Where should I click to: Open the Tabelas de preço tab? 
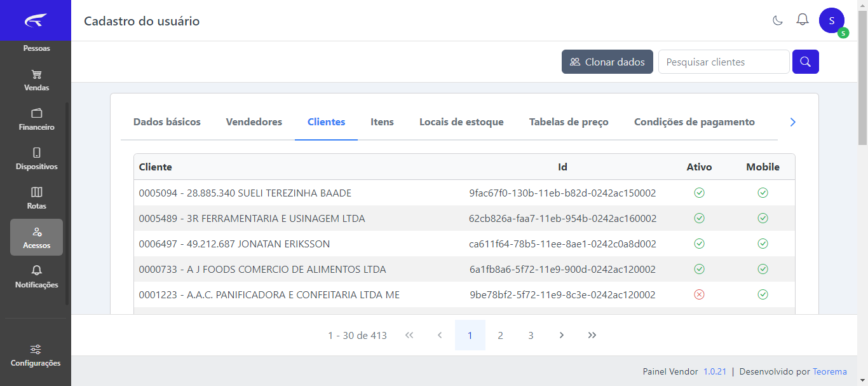[x=569, y=122]
